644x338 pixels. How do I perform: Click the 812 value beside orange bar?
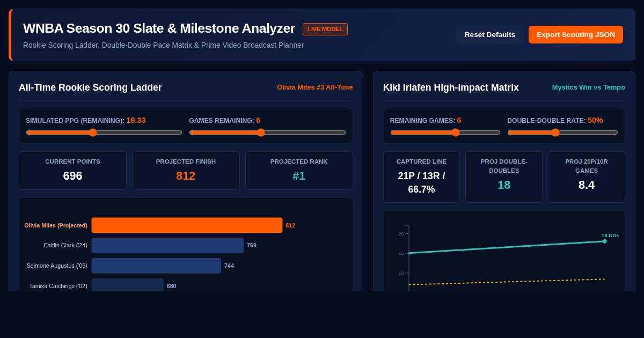click(x=290, y=225)
